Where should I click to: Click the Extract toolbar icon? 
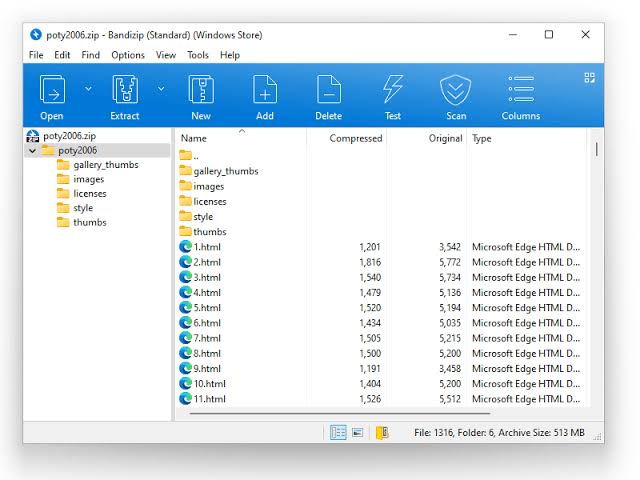click(125, 90)
